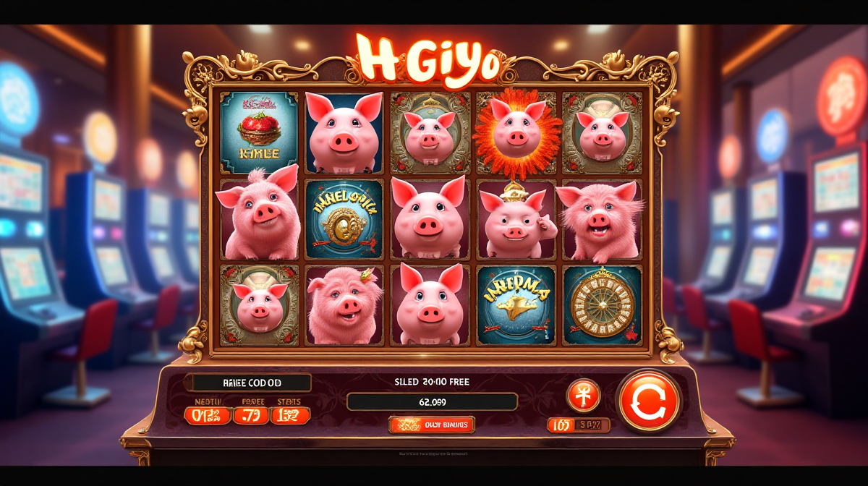
Task: Click the small round red symbol button
Action: click(583, 396)
